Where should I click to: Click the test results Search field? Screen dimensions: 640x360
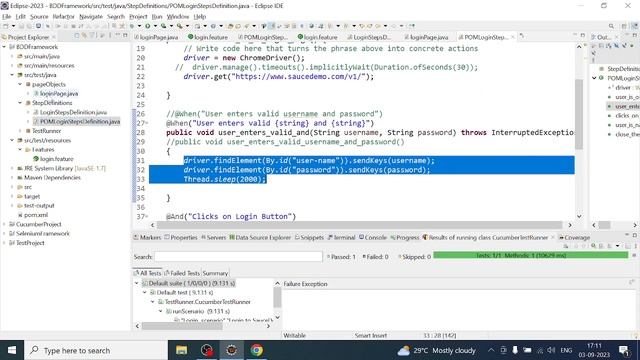[x=238, y=257]
